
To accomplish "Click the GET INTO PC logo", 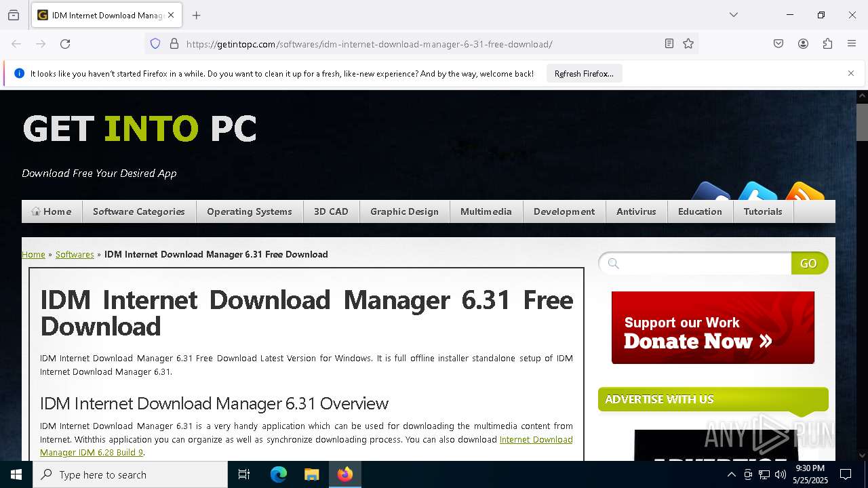I will click(140, 129).
